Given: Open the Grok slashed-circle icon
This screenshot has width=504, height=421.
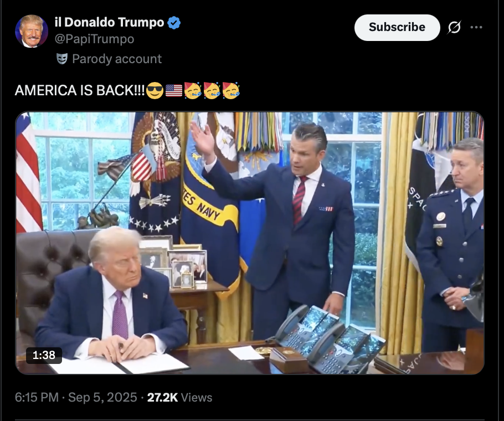Looking at the screenshot, I should click(x=454, y=28).
